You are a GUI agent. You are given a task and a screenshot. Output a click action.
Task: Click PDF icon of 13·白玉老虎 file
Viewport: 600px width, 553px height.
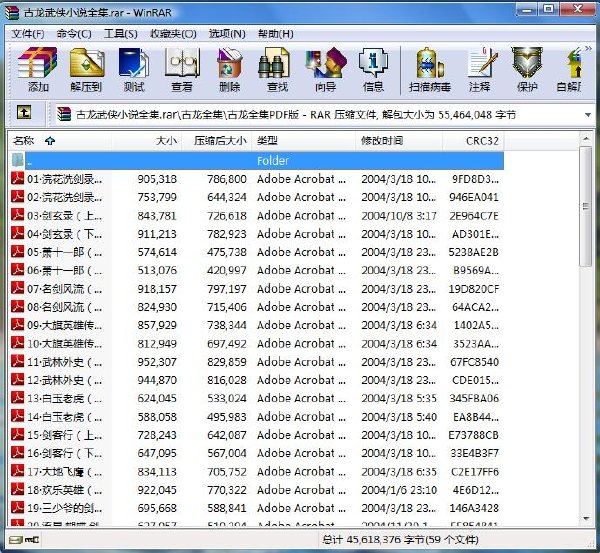(17, 398)
